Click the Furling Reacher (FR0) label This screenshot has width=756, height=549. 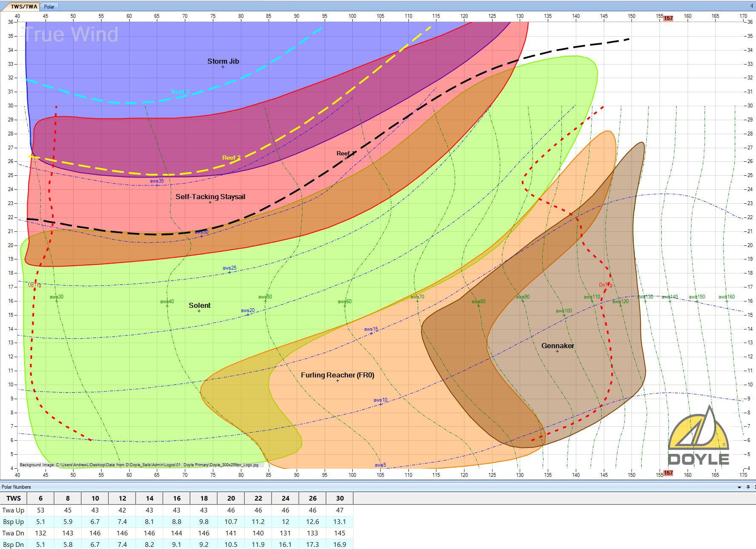(337, 375)
